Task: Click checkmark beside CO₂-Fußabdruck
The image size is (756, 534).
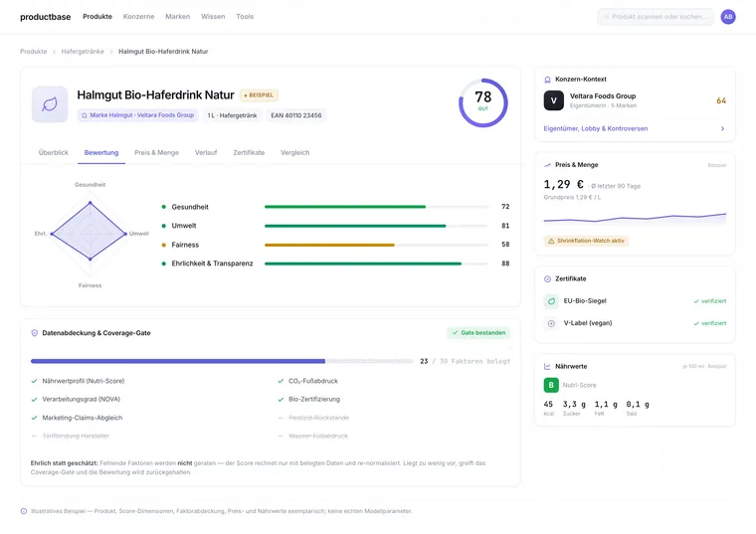Action: [x=281, y=381]
